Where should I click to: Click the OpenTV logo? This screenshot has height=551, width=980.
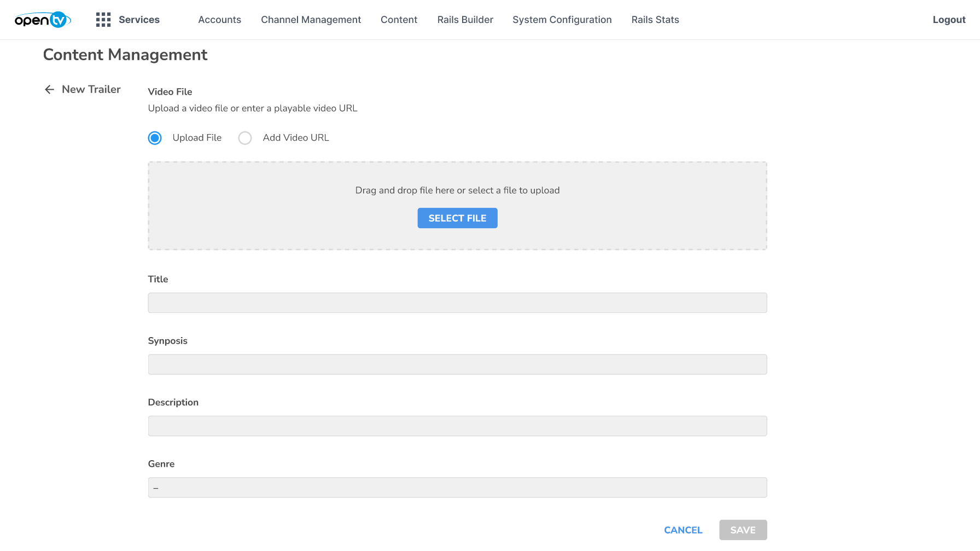tap(43, 20)
